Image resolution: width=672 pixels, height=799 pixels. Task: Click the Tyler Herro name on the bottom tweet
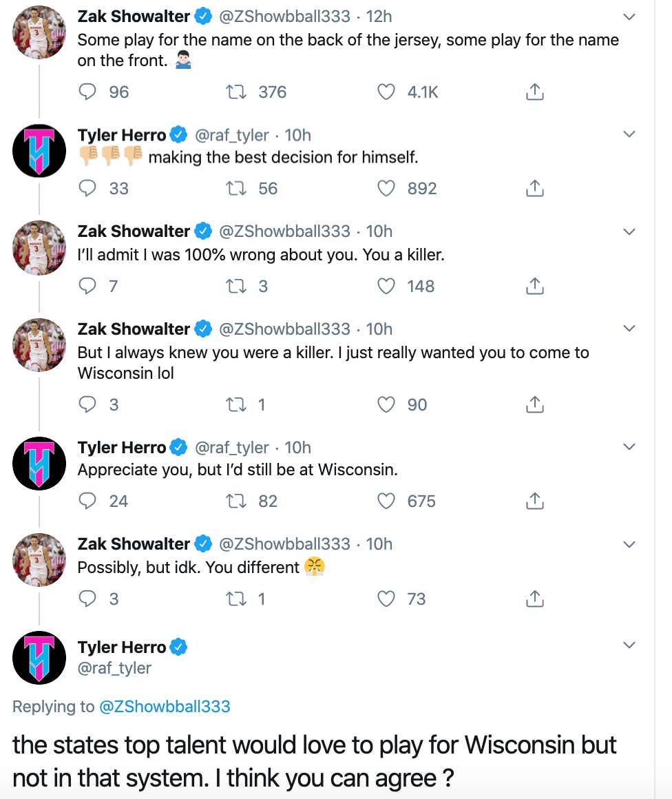click(122, 647)
